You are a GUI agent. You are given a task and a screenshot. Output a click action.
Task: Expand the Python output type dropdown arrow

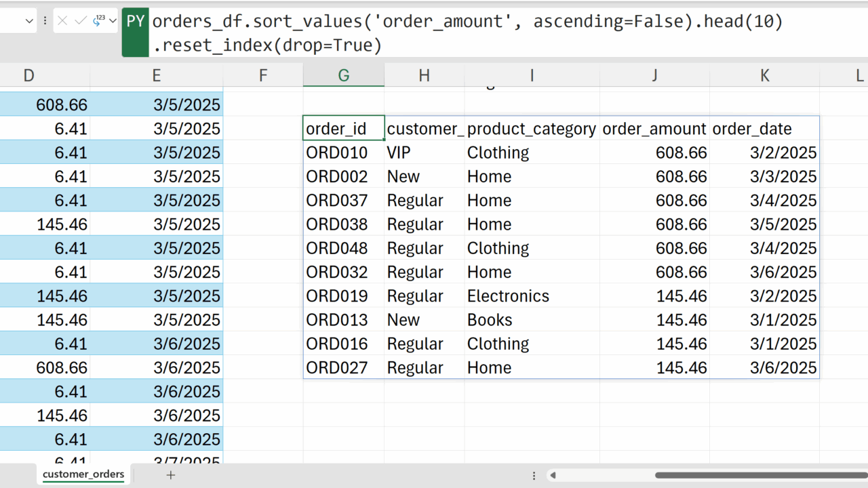point(112,21)
